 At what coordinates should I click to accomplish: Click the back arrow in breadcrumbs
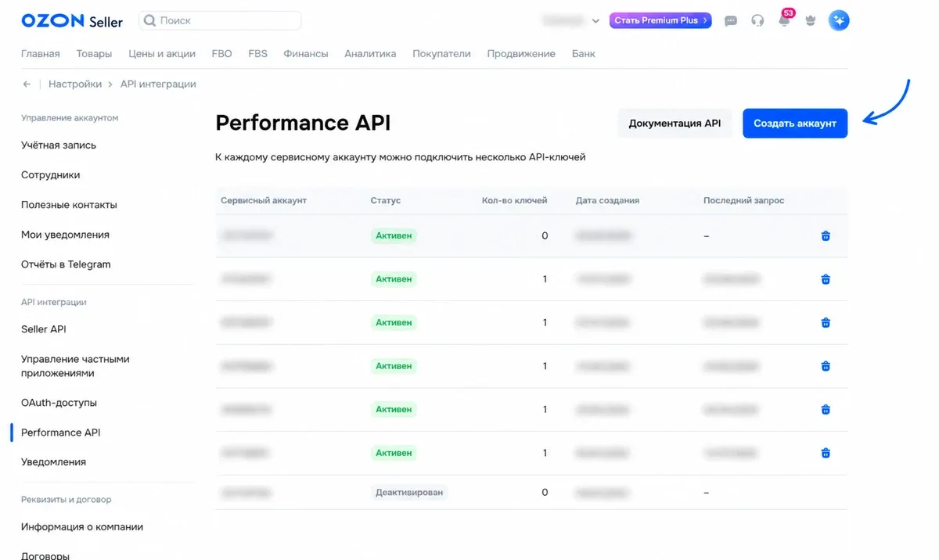27,84
